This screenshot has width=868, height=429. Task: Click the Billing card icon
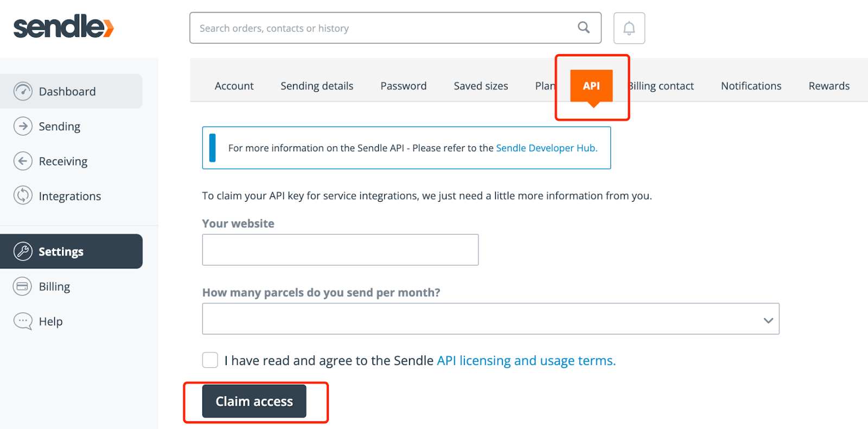click(23, 286)
